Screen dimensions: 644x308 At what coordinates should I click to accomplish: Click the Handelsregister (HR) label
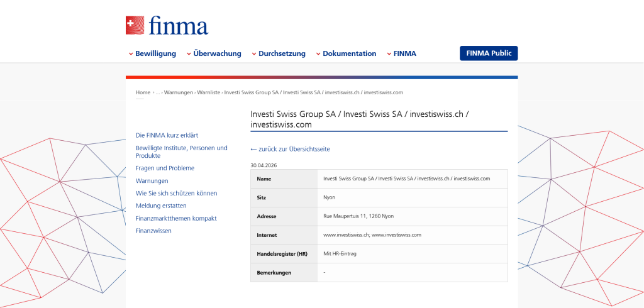282,254
